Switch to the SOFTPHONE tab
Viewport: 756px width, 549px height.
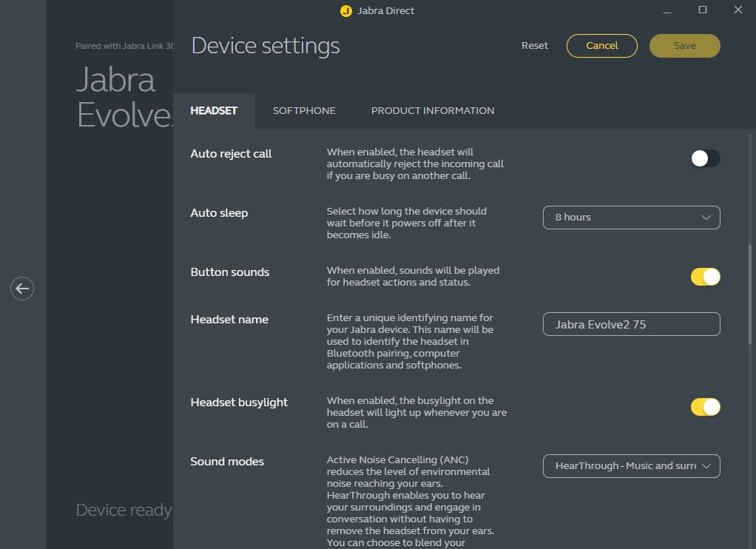tap(304, 111)
